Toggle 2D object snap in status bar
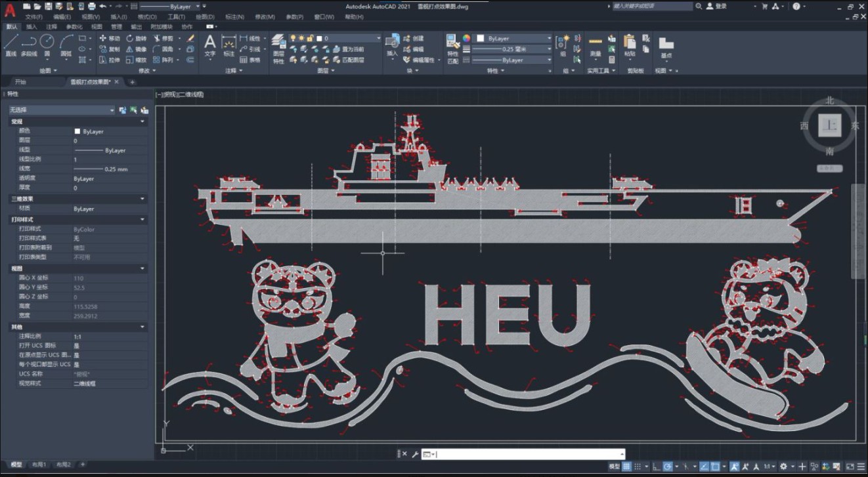Screen dimensions: 868x477 pos(715,467)
